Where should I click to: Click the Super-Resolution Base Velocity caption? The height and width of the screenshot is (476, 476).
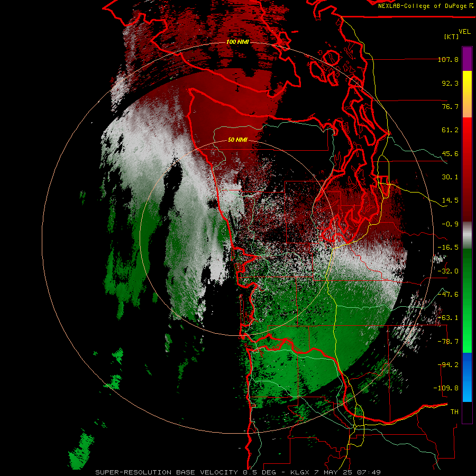click(237, 472)
